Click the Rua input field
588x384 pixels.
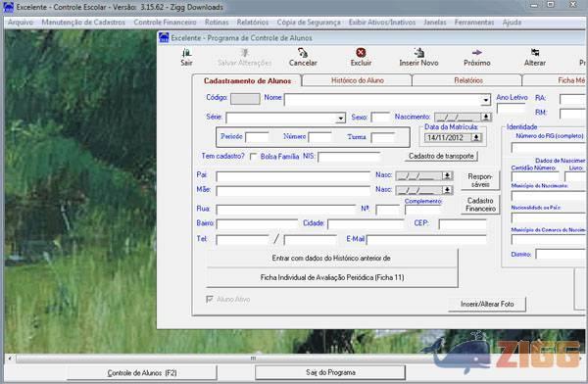(x=286, y=210)
